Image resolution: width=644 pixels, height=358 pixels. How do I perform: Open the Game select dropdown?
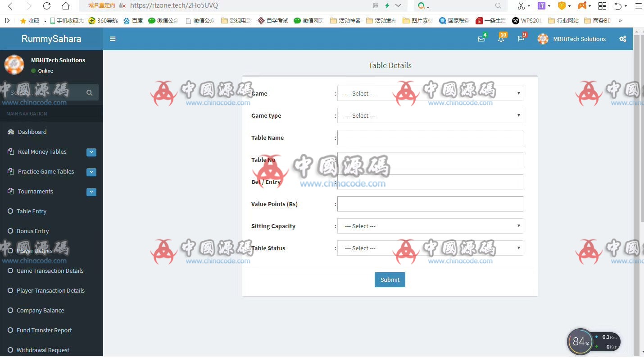(x=430, y=93)
